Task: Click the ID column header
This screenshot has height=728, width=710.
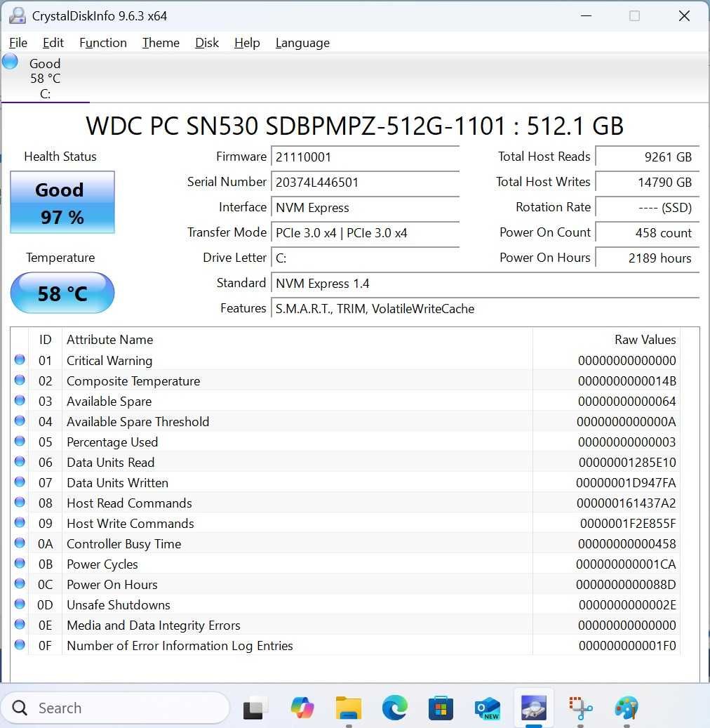Action: coord(45,339)
